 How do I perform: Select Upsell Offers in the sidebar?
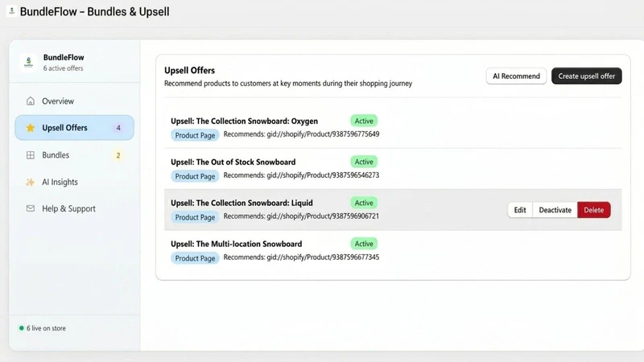[74, 128]
